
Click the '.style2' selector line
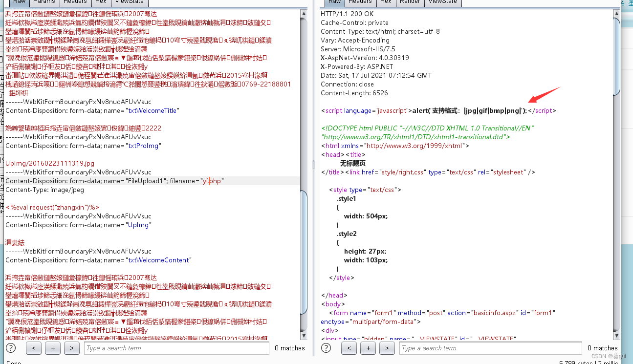click(346, 234)
